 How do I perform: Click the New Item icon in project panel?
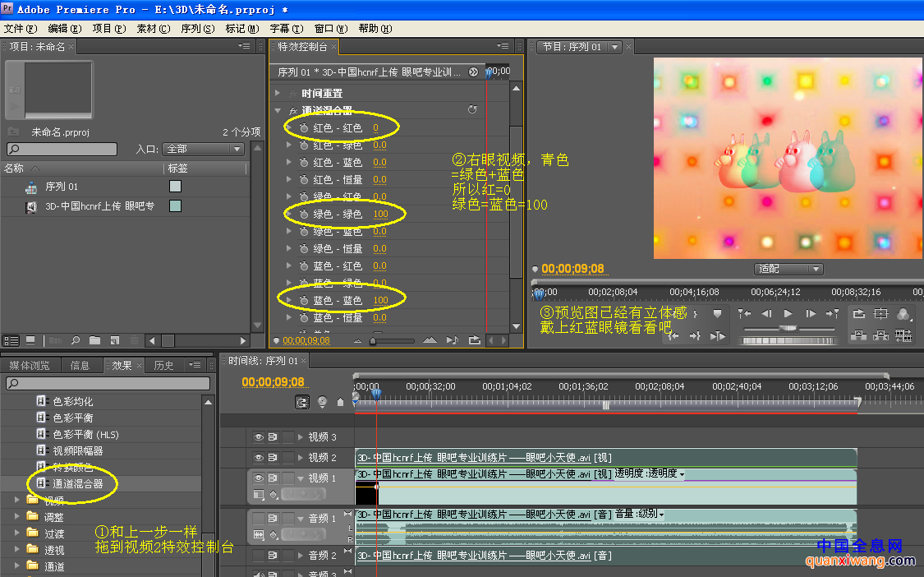(x=115, y=340)
